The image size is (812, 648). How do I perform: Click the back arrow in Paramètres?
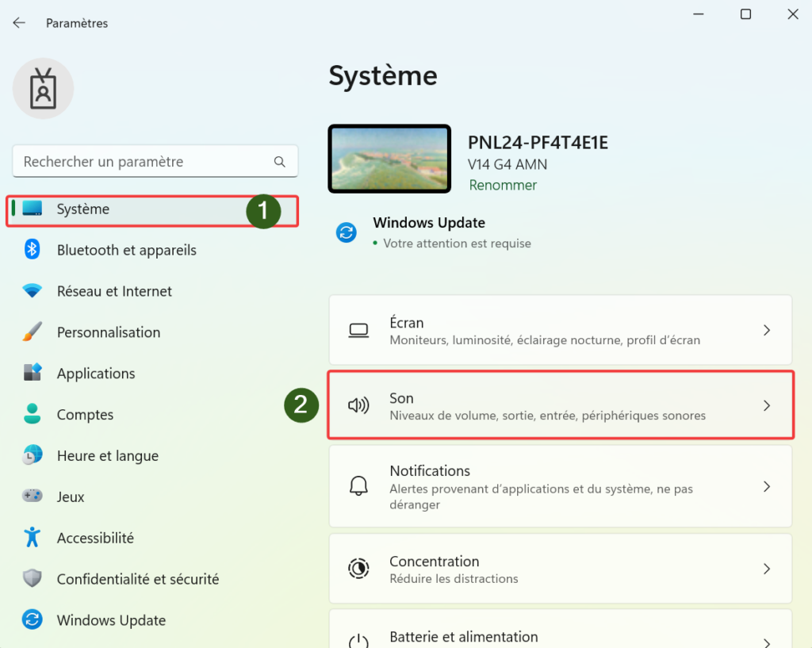(x=19, y=23)
